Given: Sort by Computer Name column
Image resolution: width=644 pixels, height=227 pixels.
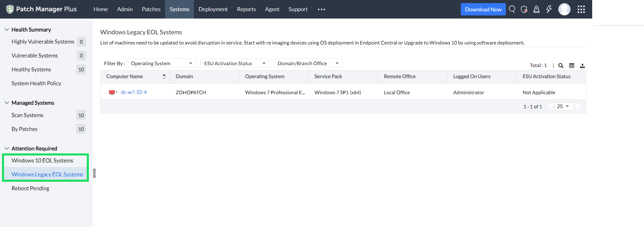Looking at the screenshot, I should (x=164, y=77).
